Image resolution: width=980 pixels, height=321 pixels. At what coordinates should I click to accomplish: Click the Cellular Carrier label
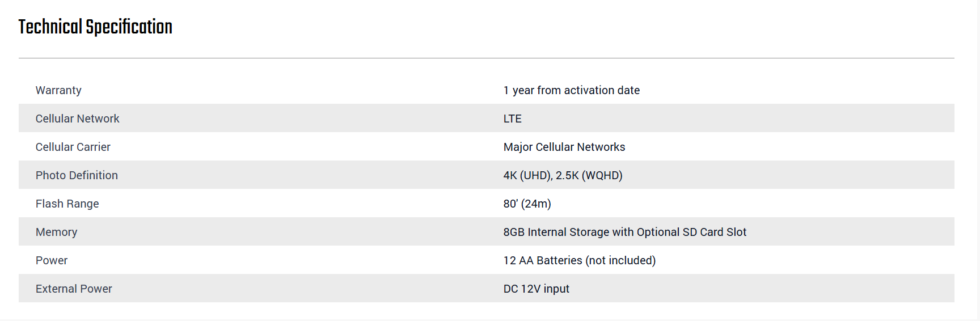pos(73,147)
